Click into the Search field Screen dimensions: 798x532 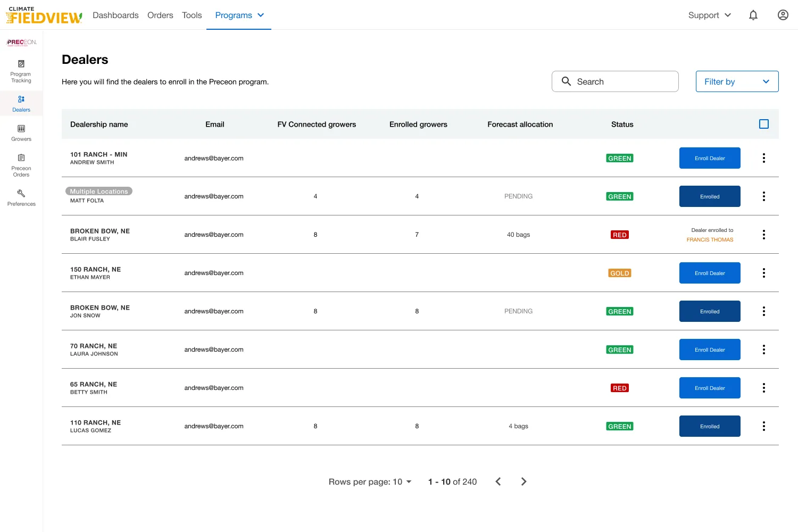tap(615, 81)
